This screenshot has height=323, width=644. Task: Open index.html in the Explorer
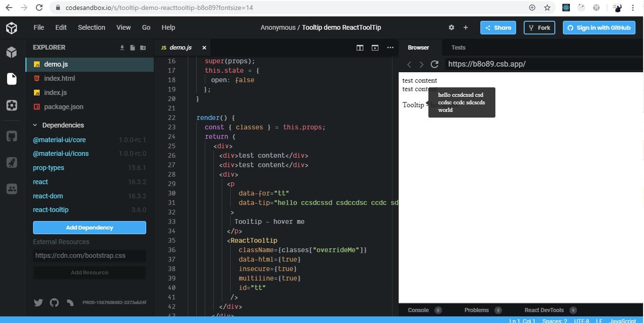[90, 78]
